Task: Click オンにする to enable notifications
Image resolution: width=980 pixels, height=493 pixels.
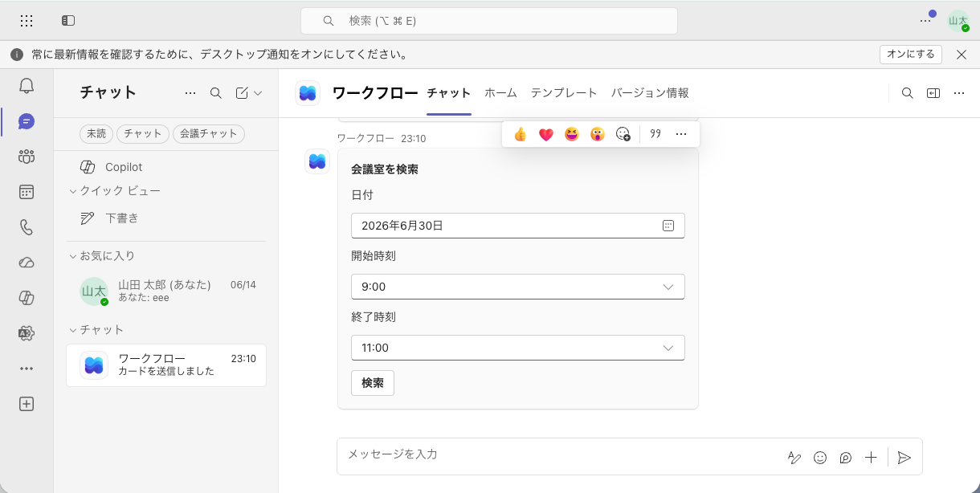Action: click(x=911, y=55)
